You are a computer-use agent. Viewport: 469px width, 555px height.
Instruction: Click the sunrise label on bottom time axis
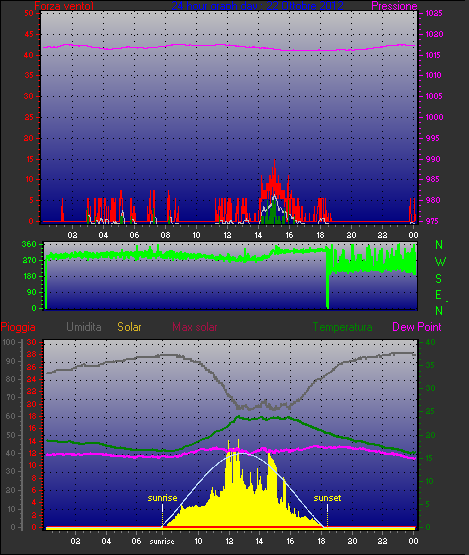pos(162,542)
